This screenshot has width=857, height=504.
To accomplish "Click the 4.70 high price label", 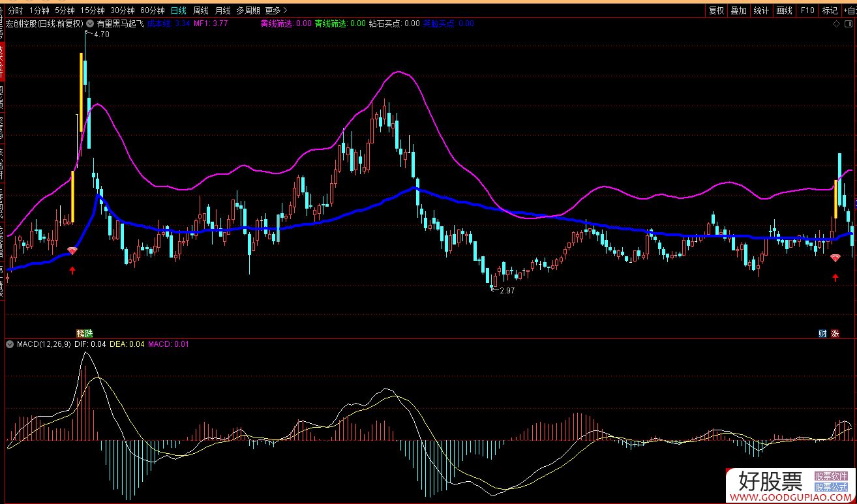I will 101,35.
